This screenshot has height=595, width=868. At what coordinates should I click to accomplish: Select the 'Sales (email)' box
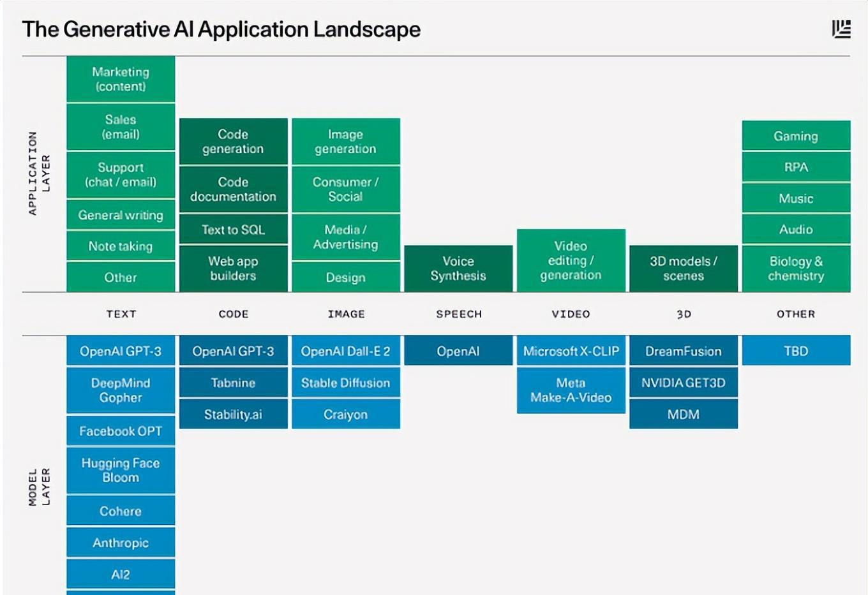coord(121,127)
